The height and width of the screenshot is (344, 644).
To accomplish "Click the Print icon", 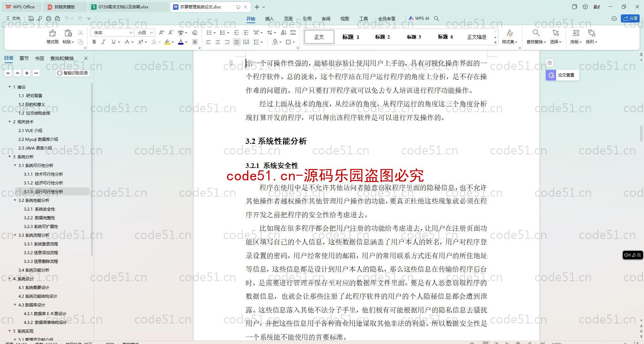I will [49, 18].
